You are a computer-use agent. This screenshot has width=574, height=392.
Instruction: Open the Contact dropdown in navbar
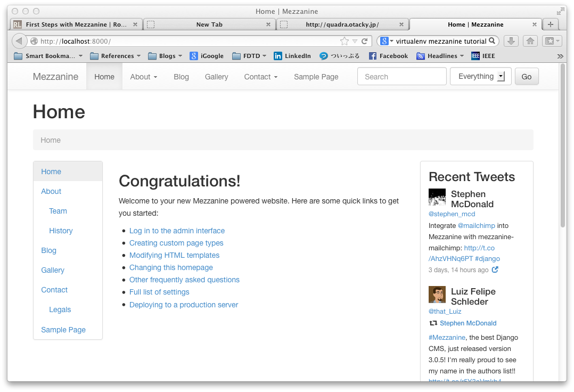coord(261,77)
